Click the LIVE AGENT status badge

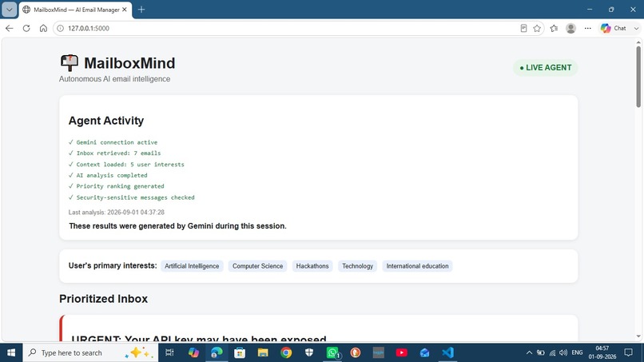pyautogui.click(x=545, y=68)
